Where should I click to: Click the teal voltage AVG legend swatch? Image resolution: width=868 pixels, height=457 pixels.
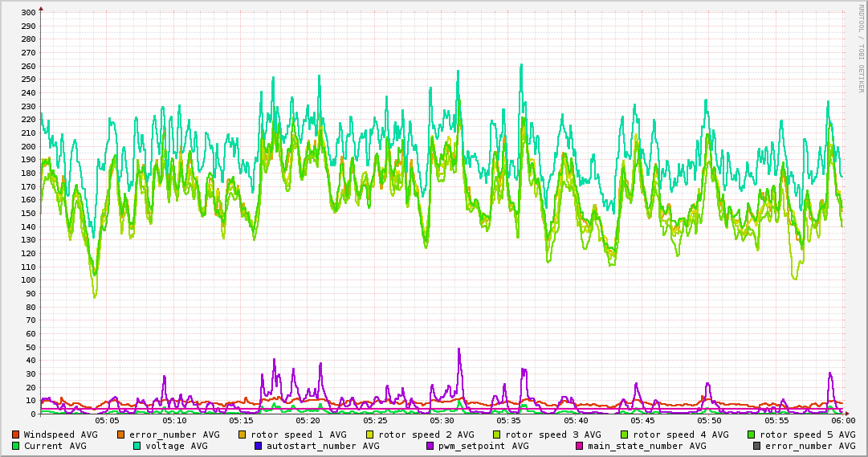tap(137, 446)
